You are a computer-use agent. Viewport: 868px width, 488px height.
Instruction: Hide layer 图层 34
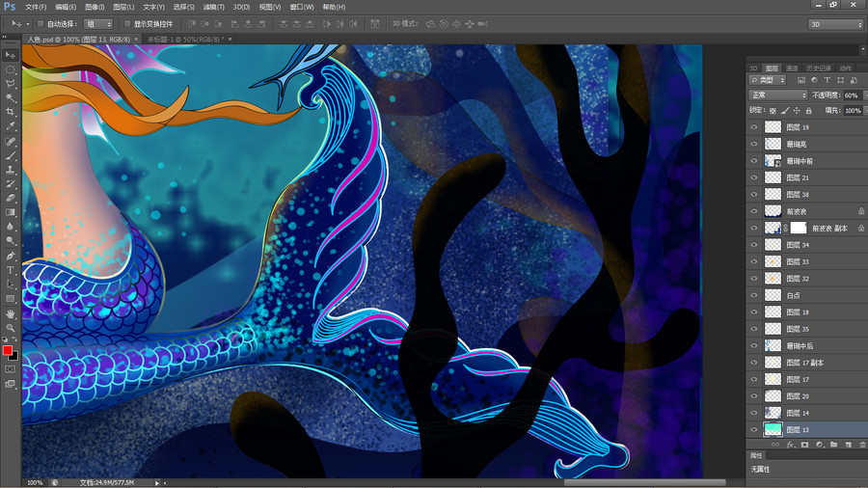pyautogui.click(x=754, y=245)
